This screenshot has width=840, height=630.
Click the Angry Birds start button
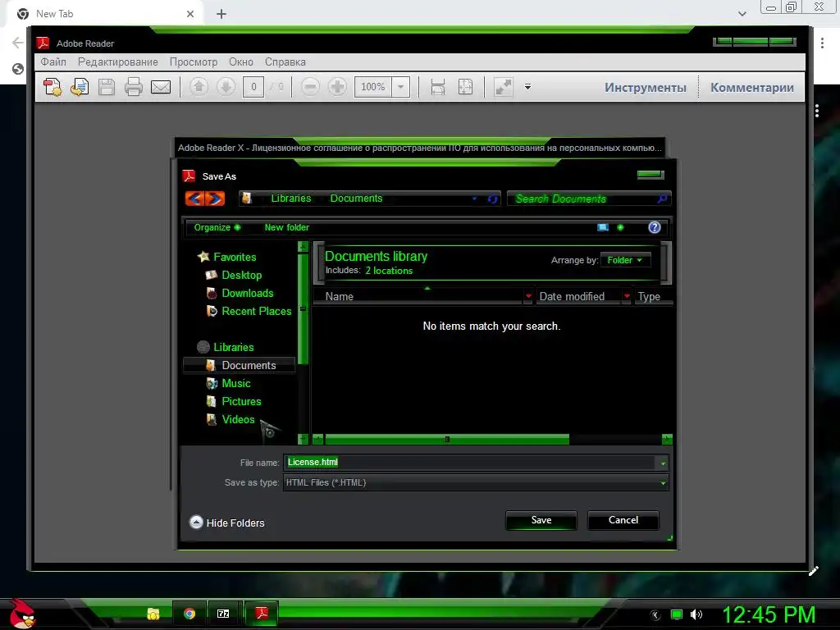point(22,614)
